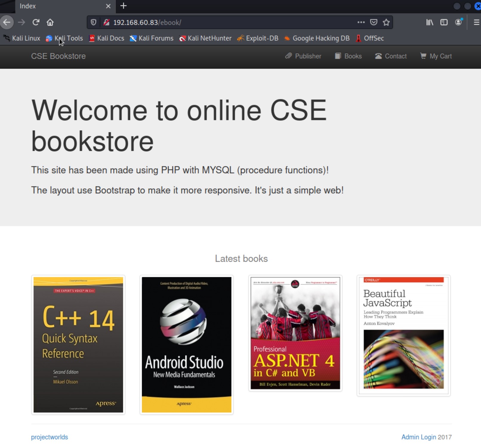Click the CSE Bookstore brand link
Screen dimensions: 481x448
(58, 56)
